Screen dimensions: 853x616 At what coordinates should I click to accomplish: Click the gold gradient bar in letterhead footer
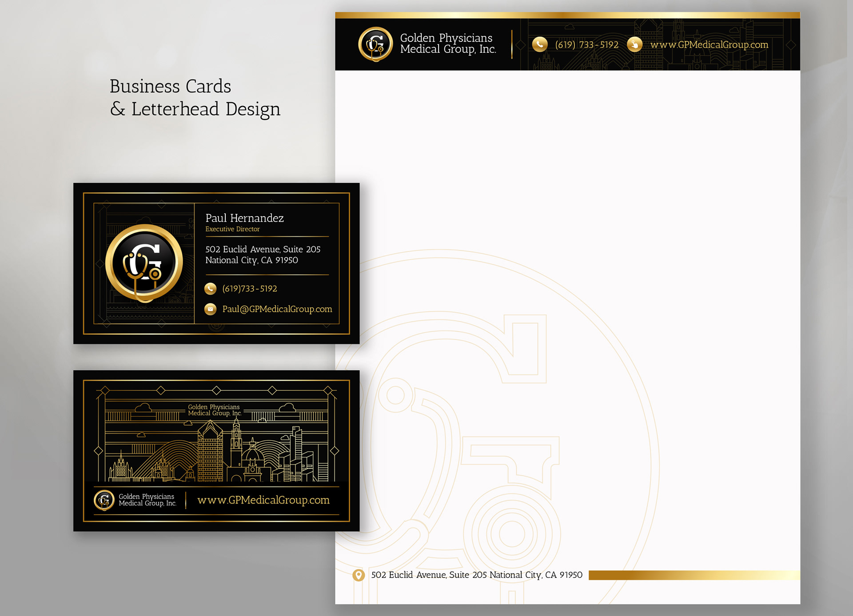pyautogui.click(x=693, y=575)
